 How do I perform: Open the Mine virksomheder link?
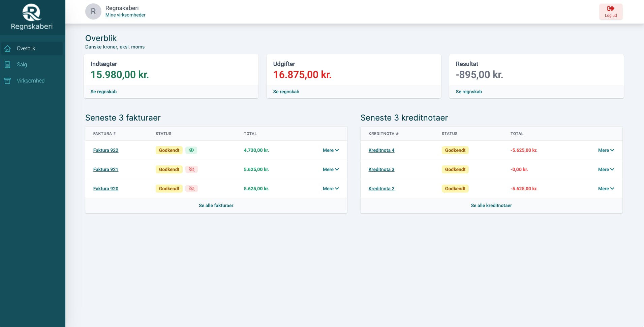tap(125, 15)
